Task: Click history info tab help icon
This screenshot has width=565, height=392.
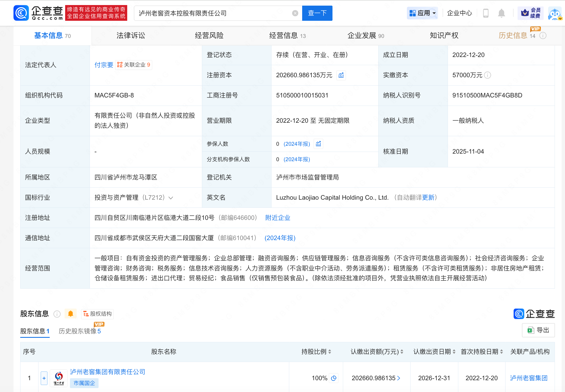Action: click(x=543, y=36)
